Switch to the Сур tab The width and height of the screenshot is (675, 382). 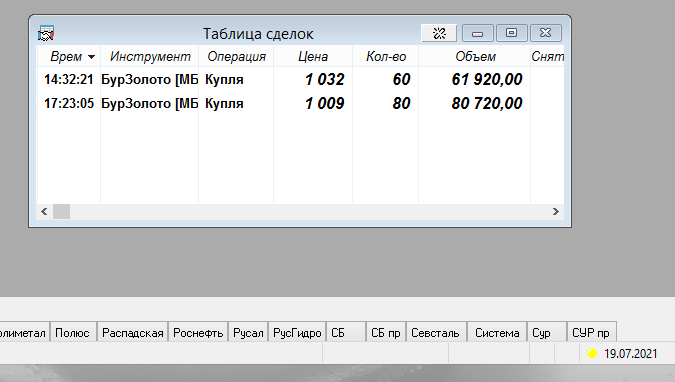(x=547, y=333)
